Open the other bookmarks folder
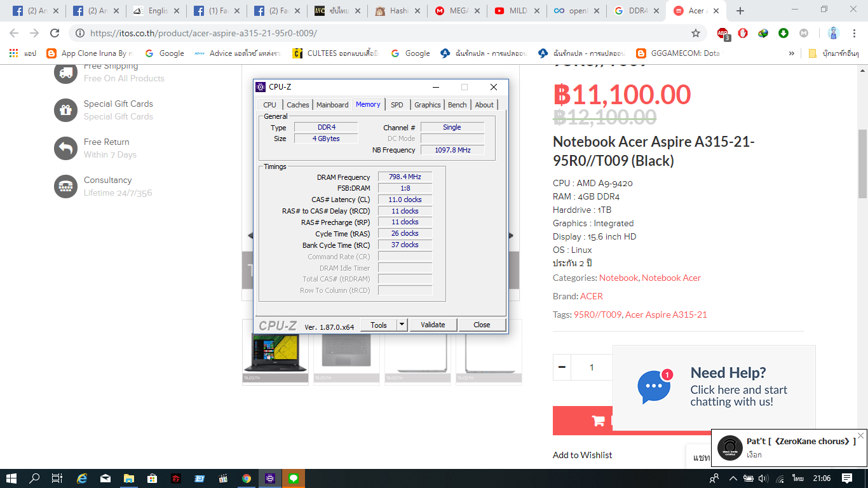This screenshot has height=488, width=868. tap(833, 53)
